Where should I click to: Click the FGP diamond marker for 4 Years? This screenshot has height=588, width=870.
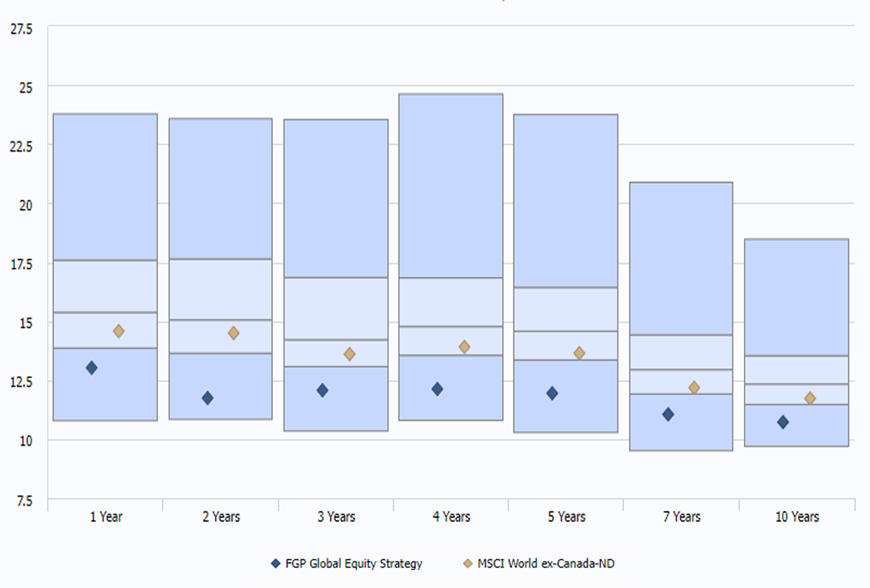point(437,389)
